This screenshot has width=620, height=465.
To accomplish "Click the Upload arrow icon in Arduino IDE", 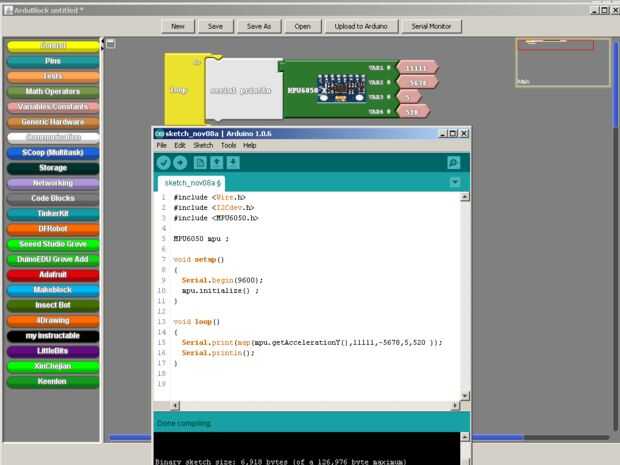I will (180, 163).
